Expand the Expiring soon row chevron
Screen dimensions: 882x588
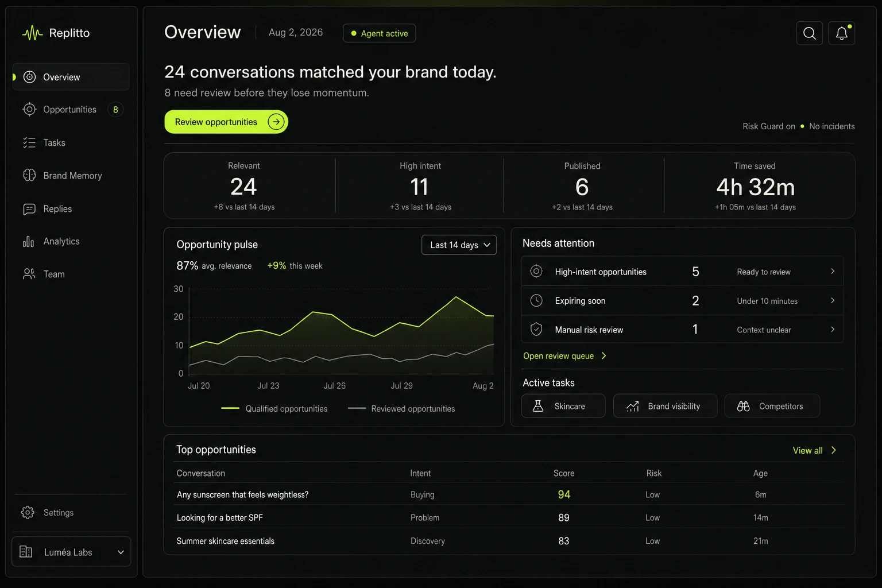(x=833, y=300)
